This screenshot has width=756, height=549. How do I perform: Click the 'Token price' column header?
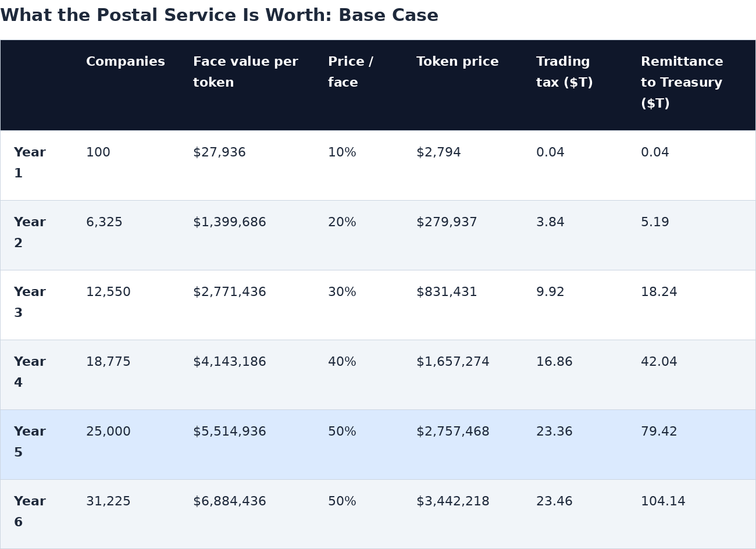pos(458,62)
